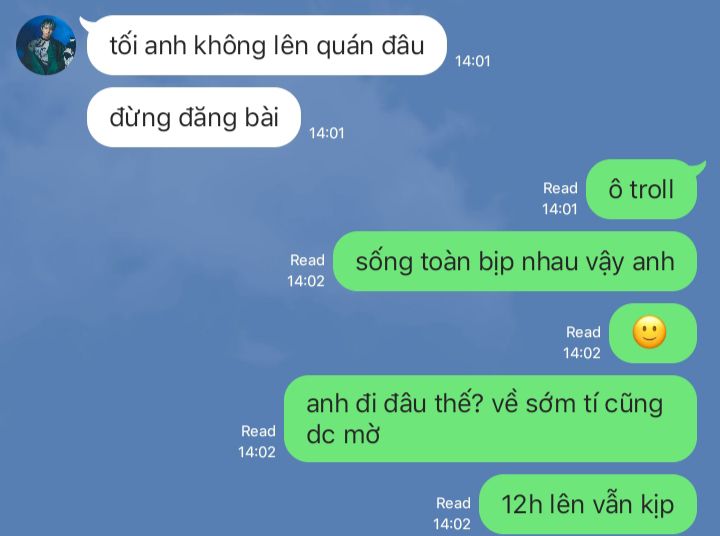Tap the tail of the 'ô troll' bubble

point(699,166)
